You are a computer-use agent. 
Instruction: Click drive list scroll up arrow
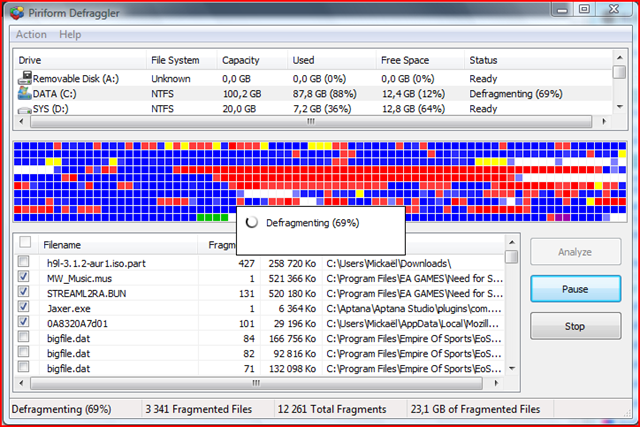click(620, 58)
